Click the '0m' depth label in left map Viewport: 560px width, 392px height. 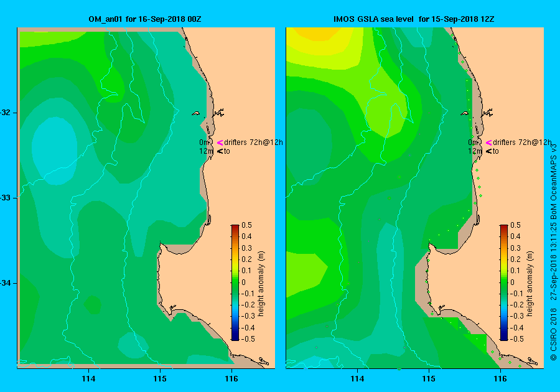pyautogui.click(x=204, y=142)
